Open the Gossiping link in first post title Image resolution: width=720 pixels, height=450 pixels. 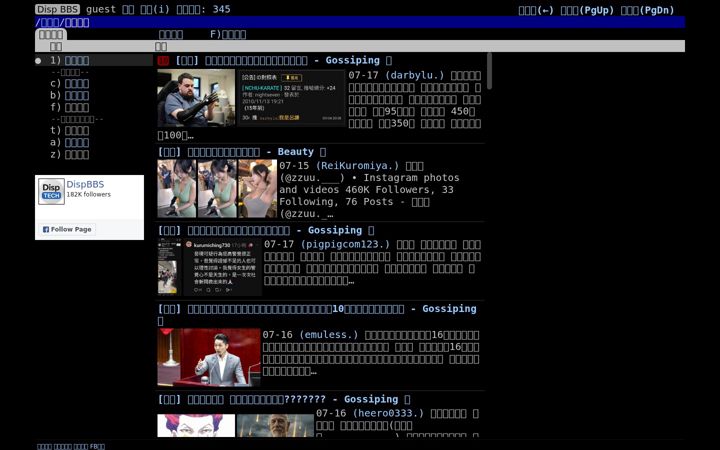click(x=353, y=60)
